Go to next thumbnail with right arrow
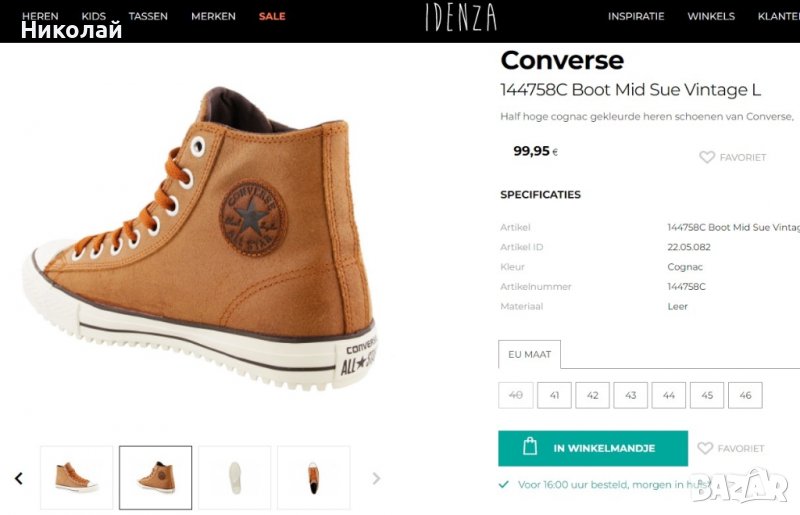800x515 pixels. pyautogui.click(x=376, y=479)
